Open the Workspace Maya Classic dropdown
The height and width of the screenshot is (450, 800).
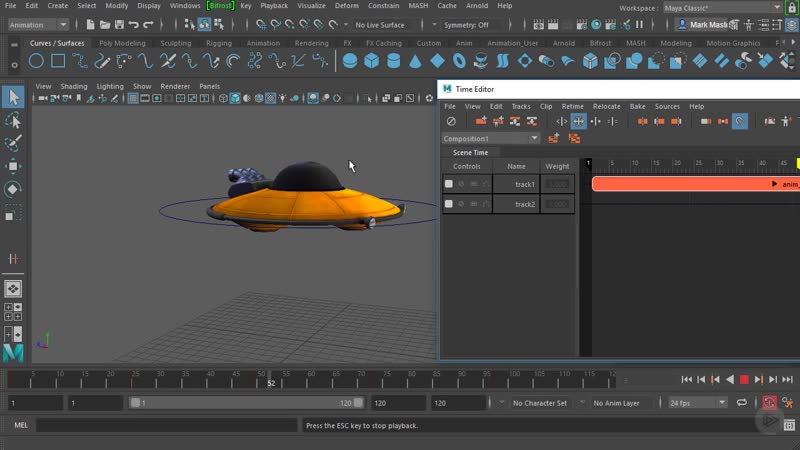coord(722,8)
